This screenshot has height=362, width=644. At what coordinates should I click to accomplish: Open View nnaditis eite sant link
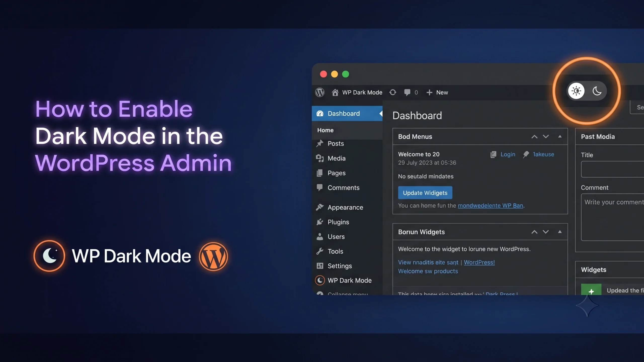(x=428, y=262)
